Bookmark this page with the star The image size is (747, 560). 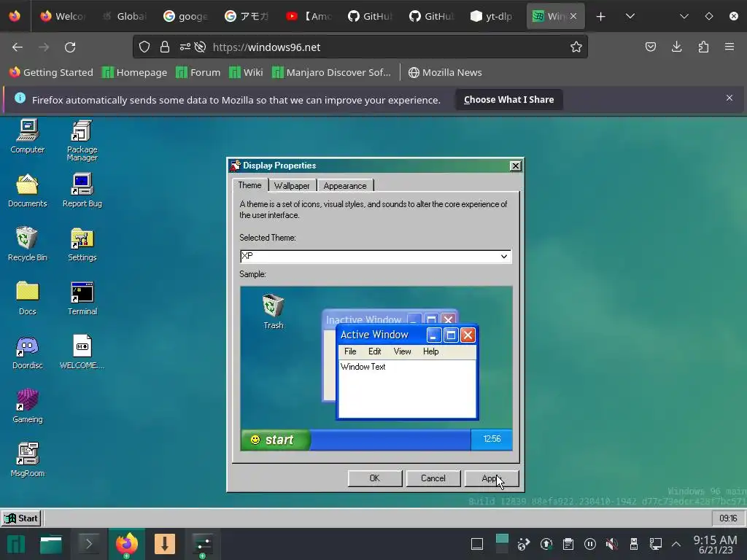[576, 47]
